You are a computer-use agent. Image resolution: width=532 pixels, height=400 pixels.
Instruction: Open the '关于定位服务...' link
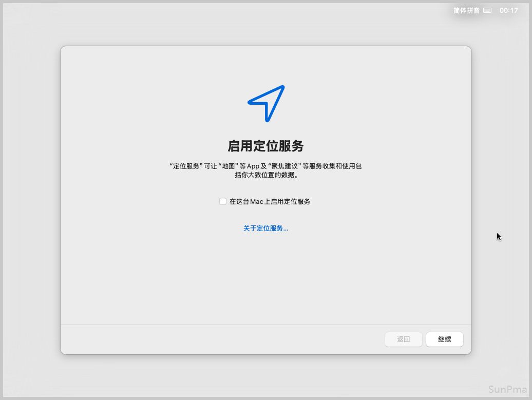click(265, 228)
